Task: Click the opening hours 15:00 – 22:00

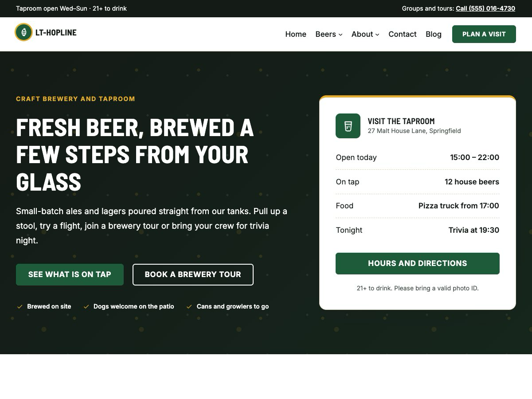Action: (474, 157)
